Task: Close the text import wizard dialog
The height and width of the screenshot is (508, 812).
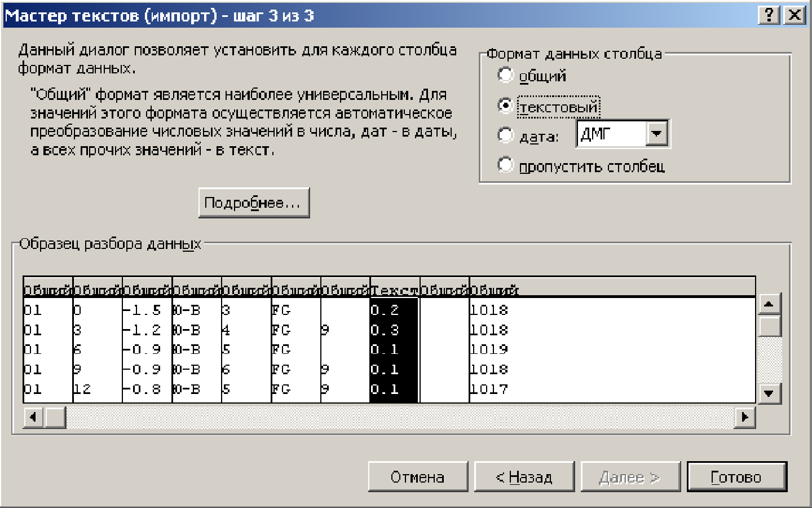Action: click(x=795, y=15)
